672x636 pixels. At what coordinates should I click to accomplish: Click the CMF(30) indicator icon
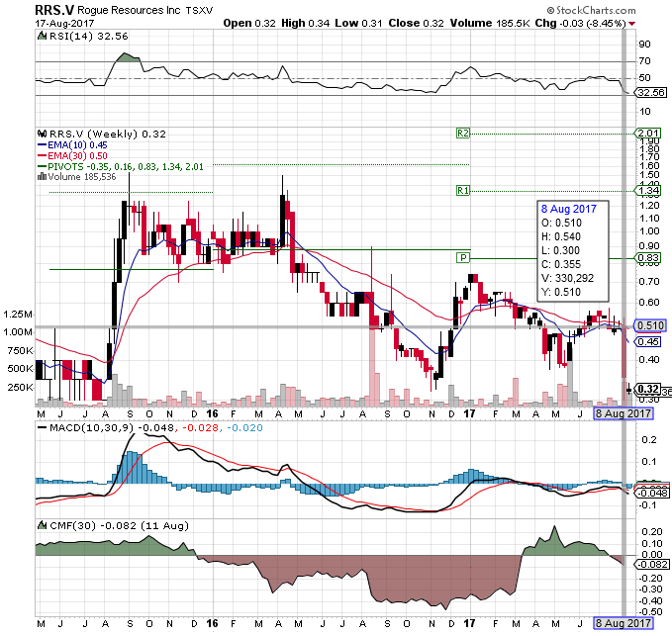click(42, 525)
